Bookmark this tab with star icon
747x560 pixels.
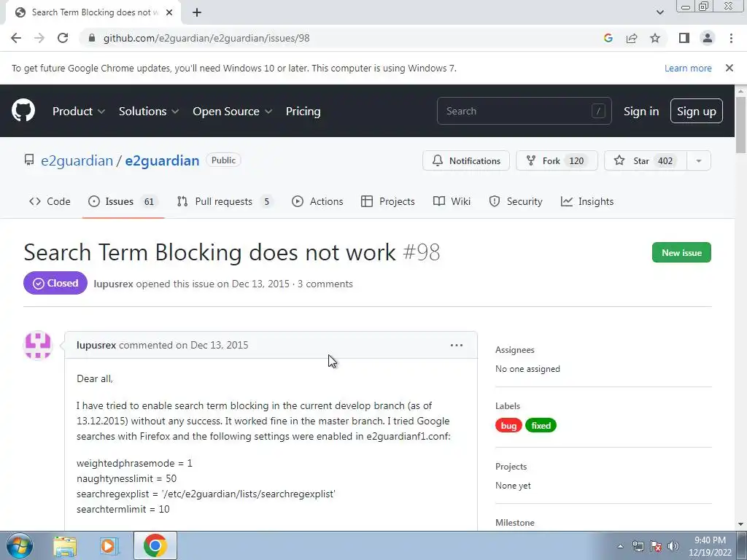pyautogui.click(x=655, y=38)
